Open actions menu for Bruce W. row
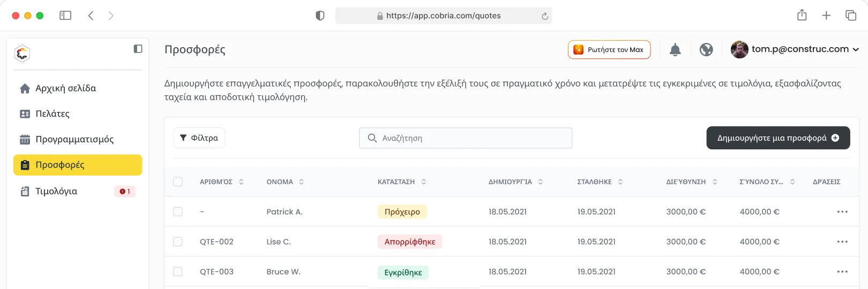868x289 pixels. point(842,272)
